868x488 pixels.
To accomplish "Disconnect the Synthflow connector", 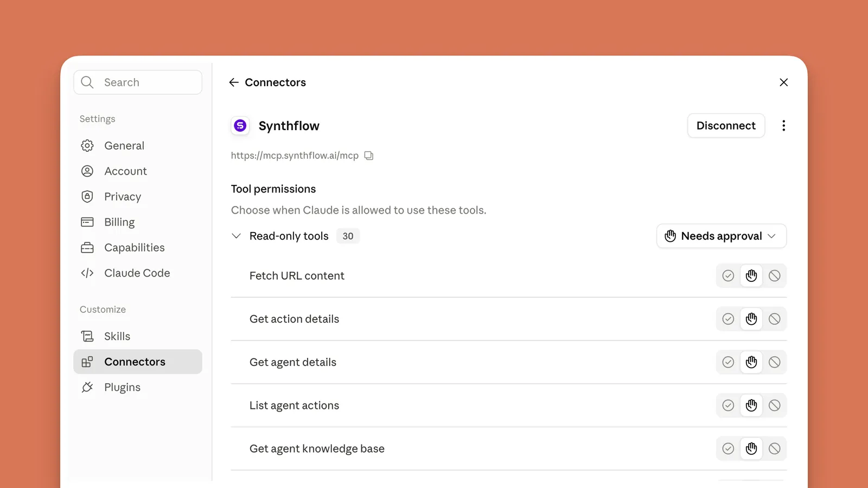I will pos(726,126).
